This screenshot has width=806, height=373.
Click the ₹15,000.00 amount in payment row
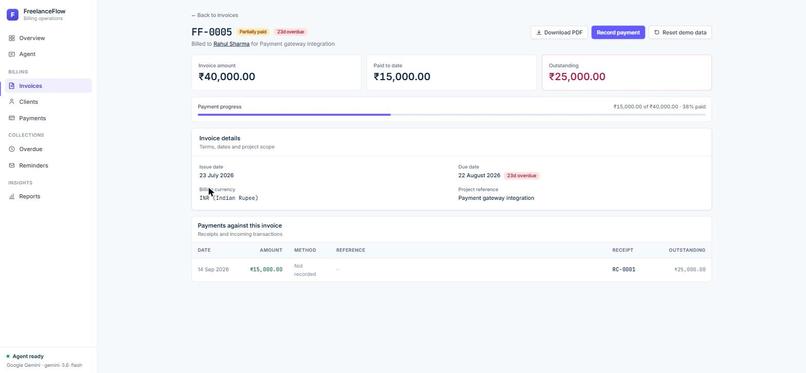coord(266,269)
